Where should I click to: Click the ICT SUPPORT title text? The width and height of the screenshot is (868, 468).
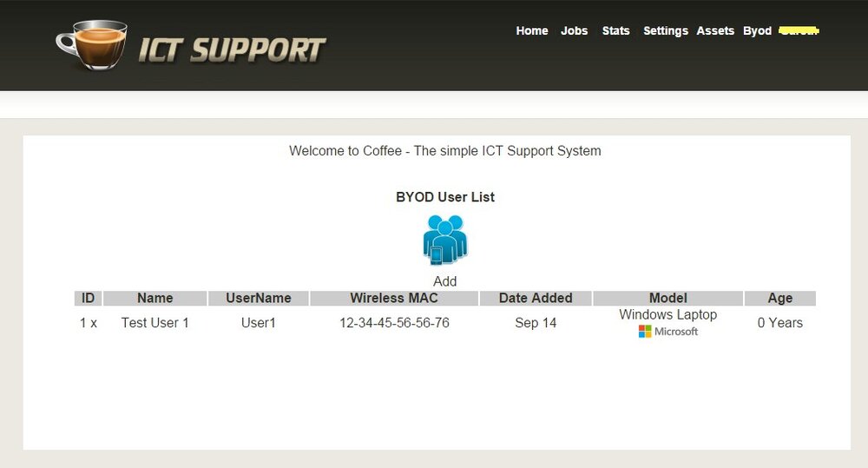tap(232, 50)
